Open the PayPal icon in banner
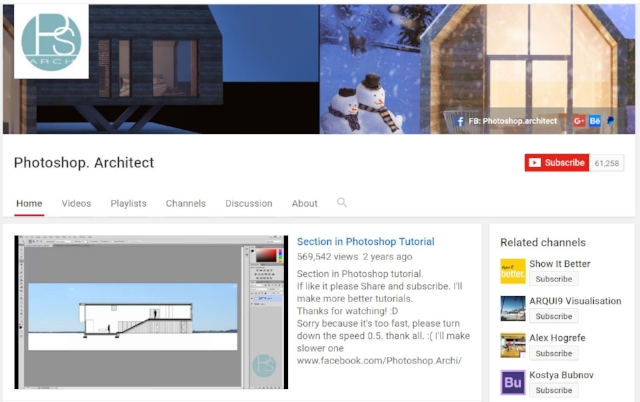The image size is (640, 402). point(611,121)
